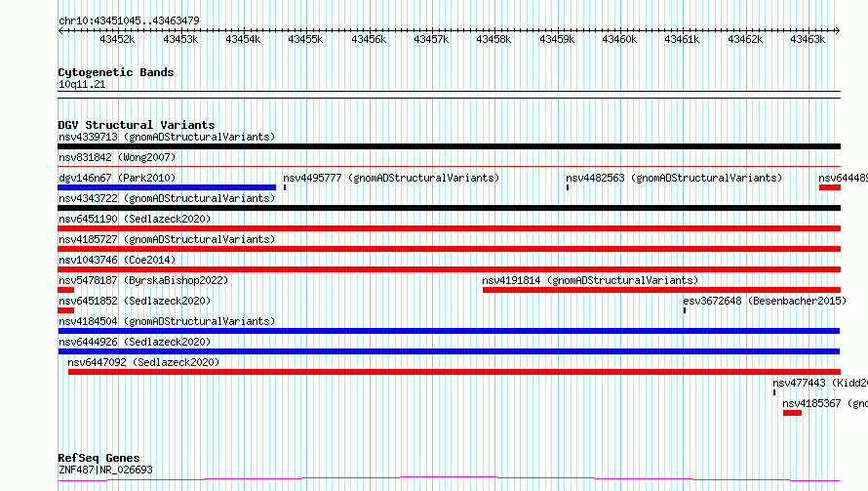
Task: Click the small blue nsv4482563 marker
Action: pos(568,187)
